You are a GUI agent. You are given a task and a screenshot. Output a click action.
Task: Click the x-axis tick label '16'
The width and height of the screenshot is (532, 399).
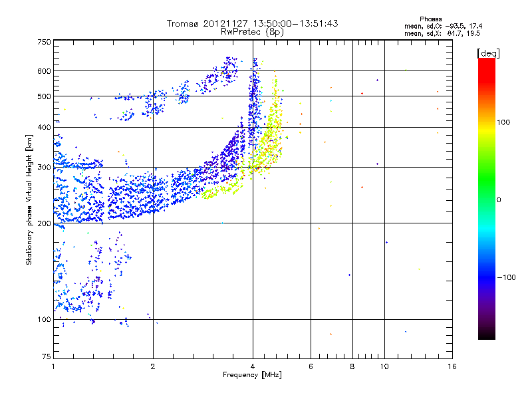pos(452,366)
